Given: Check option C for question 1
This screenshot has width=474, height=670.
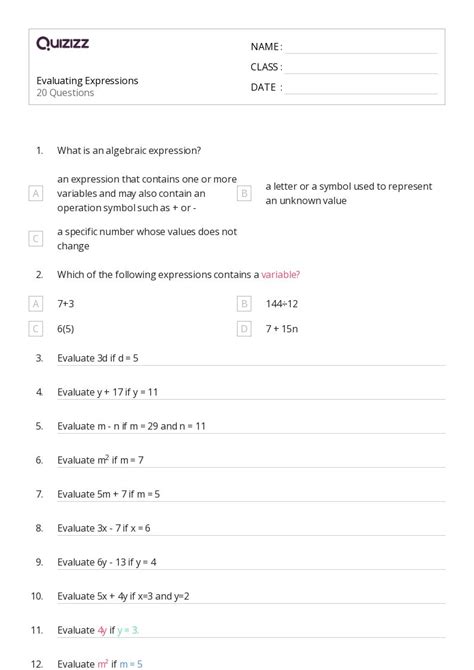Looking at the screenshot, I should click(36, 238).
